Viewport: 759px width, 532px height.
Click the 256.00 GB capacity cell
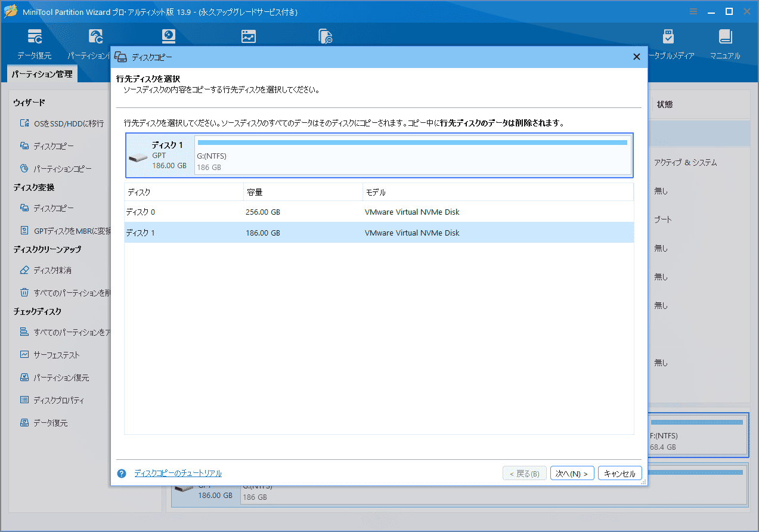point(263,212)
